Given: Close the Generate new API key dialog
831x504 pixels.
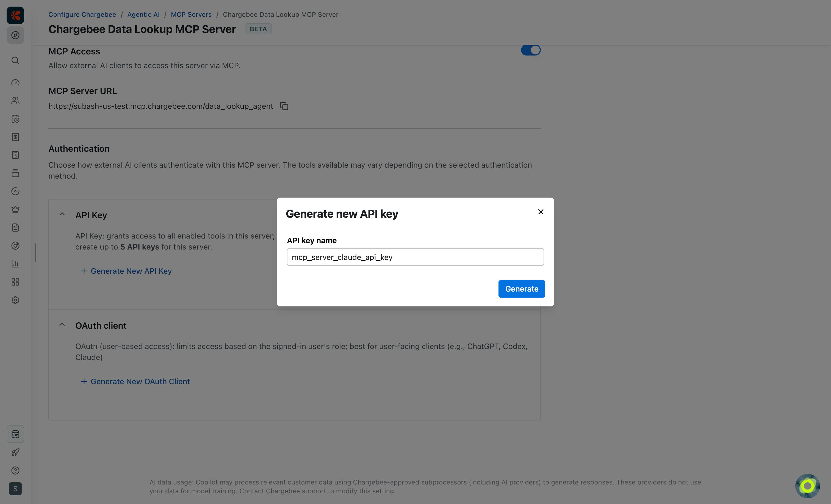Looking at the screenshot, I should point(541,212).
